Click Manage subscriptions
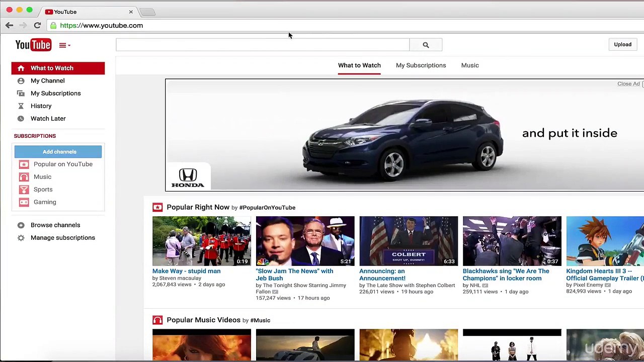644x362 pixels. tap(62, 237)
